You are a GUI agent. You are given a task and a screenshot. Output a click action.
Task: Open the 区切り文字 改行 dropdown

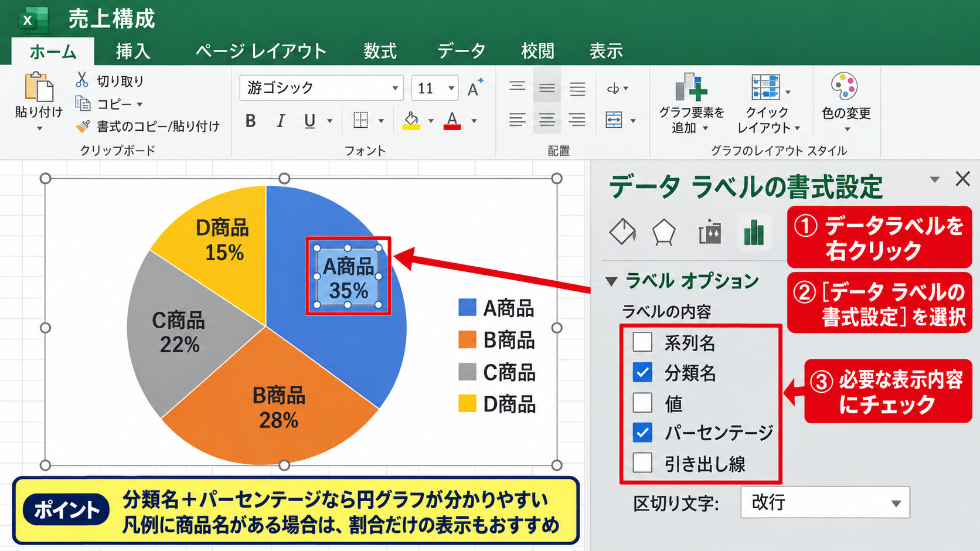[x=825, y=502]
